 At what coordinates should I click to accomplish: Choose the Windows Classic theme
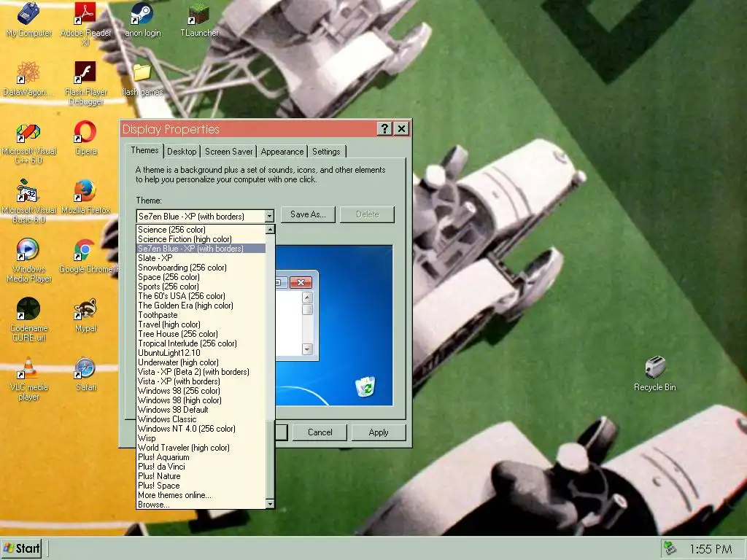click(x=201, y=419)
